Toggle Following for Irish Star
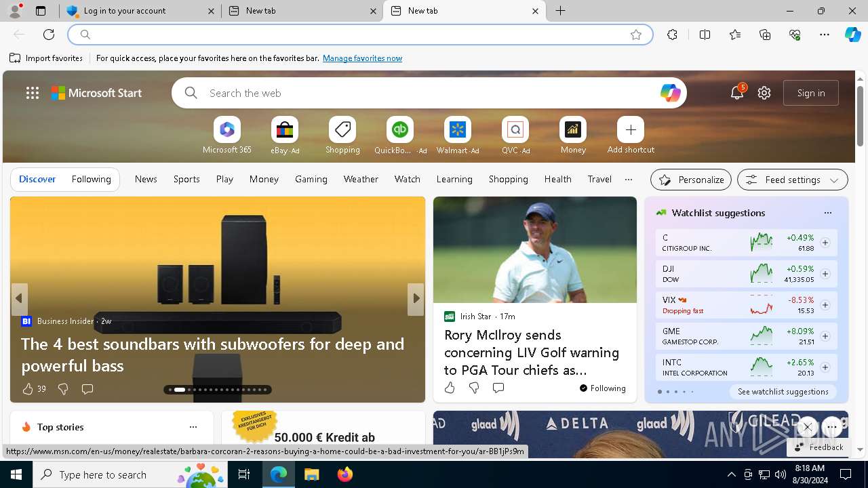Screen dimensions: 868x488 [x=602, y=388]
